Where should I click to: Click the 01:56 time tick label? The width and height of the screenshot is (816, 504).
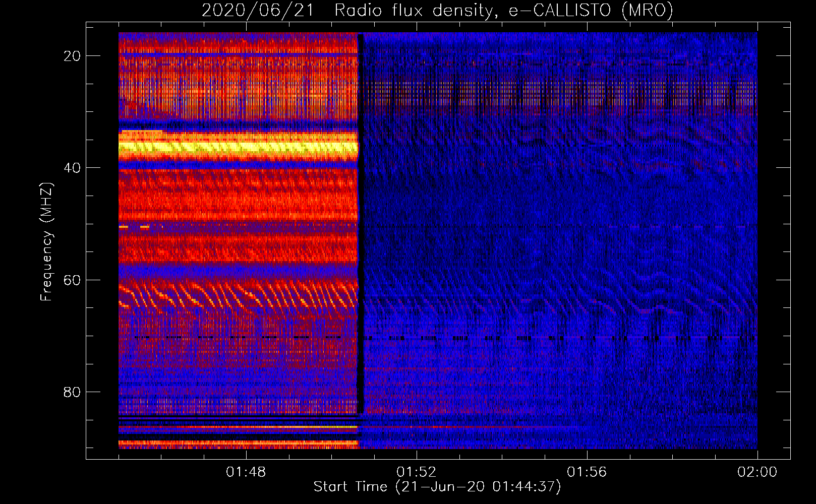coord(587,472)
